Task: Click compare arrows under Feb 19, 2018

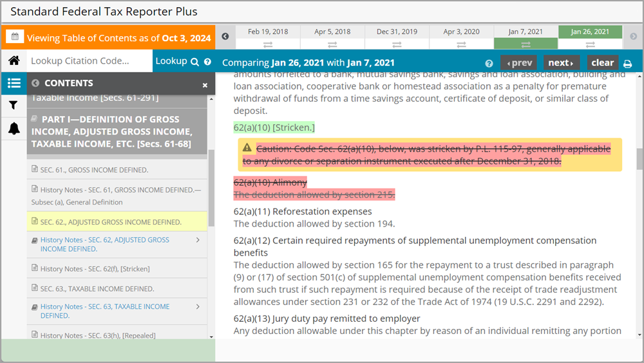Action: pyautogui.click(x=268, y=44)
